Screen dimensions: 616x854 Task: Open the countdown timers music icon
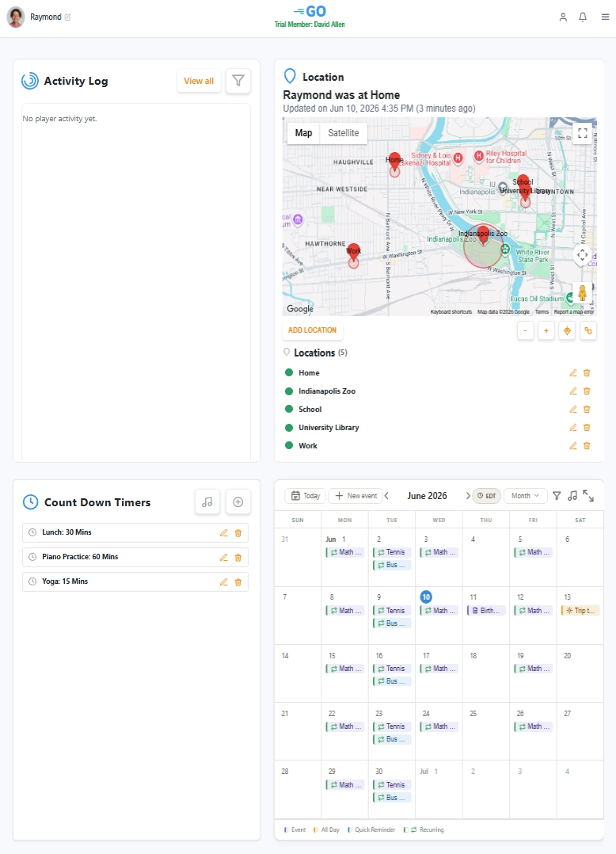207,502
